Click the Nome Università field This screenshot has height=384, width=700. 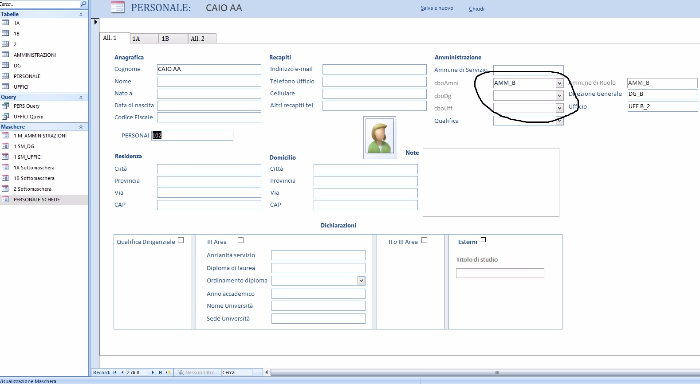click(318, 306)
